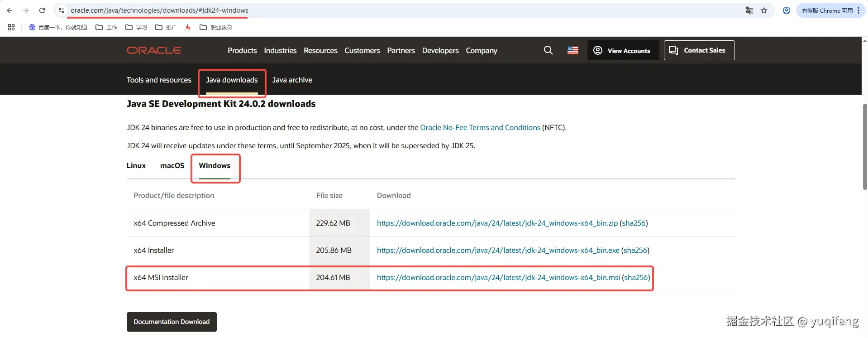Click the '229.62 MB' file size

click(x=333, y=223)
